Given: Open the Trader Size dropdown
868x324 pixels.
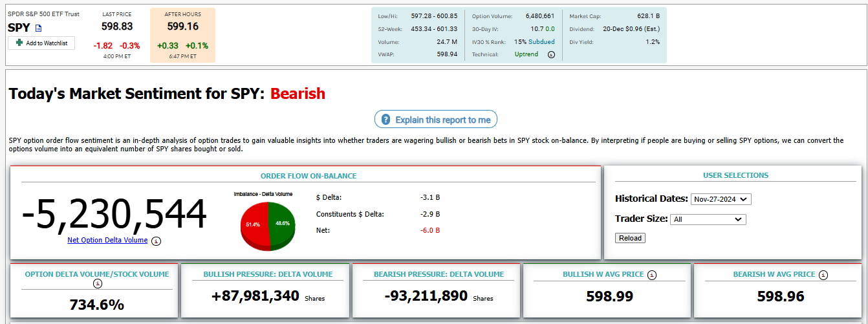Looking at the screenshot, I should [x=708, y=219].
